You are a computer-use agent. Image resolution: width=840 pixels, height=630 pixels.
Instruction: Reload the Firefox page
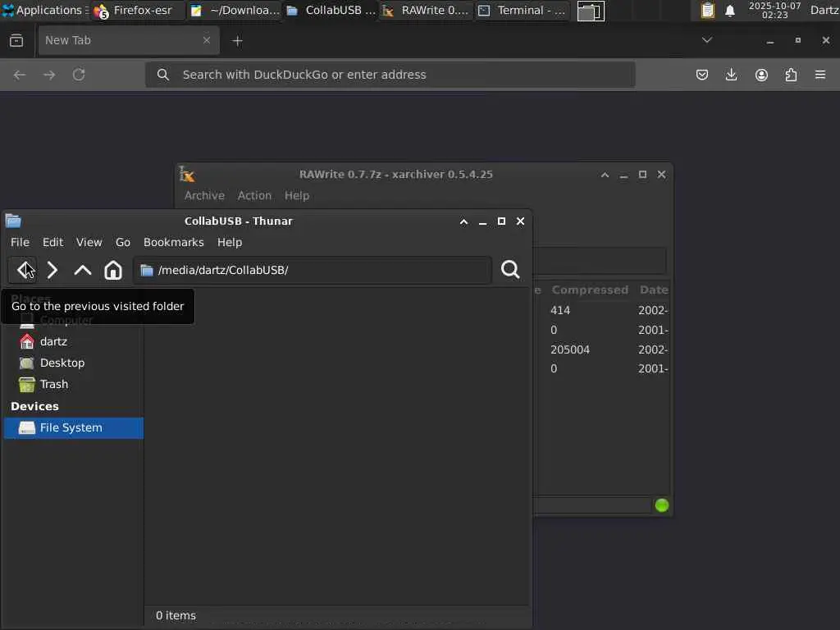(x=79, y=75)
